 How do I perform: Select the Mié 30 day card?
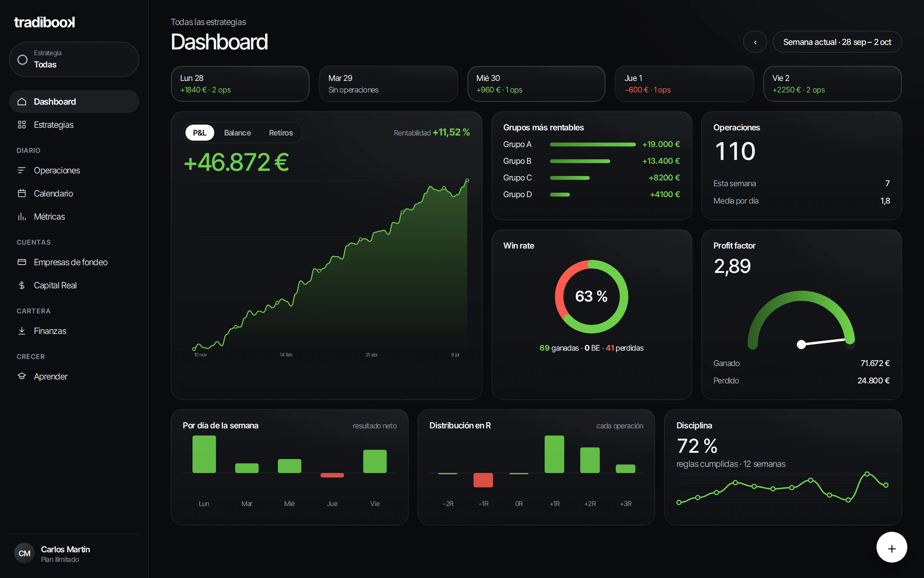pyautogui.click(x=536, y=84)
